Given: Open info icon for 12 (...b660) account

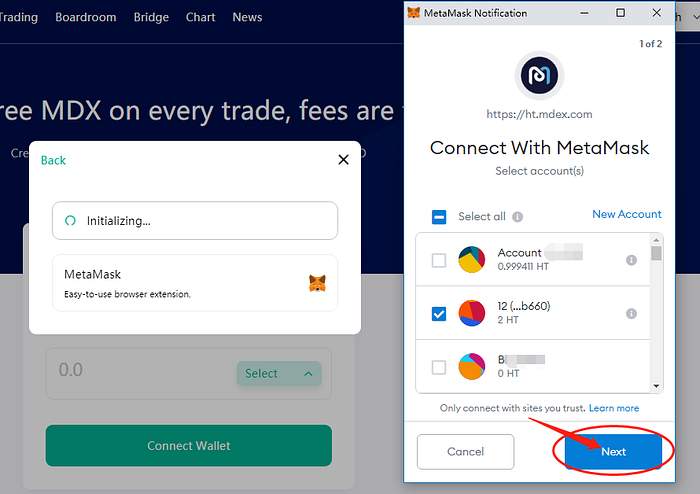Looking at the screenshot, I should (631, 314).
